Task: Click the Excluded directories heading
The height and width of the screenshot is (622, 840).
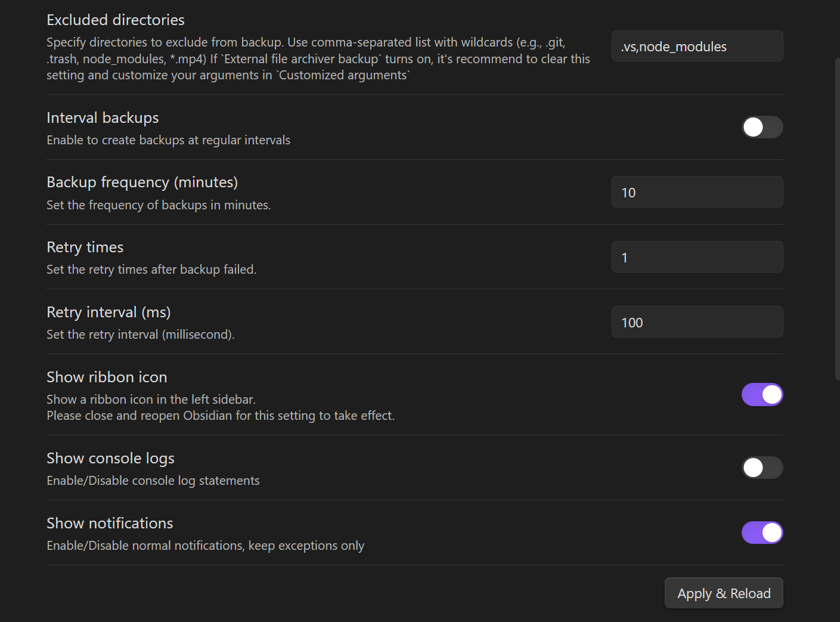Action: tap(115, 20)
